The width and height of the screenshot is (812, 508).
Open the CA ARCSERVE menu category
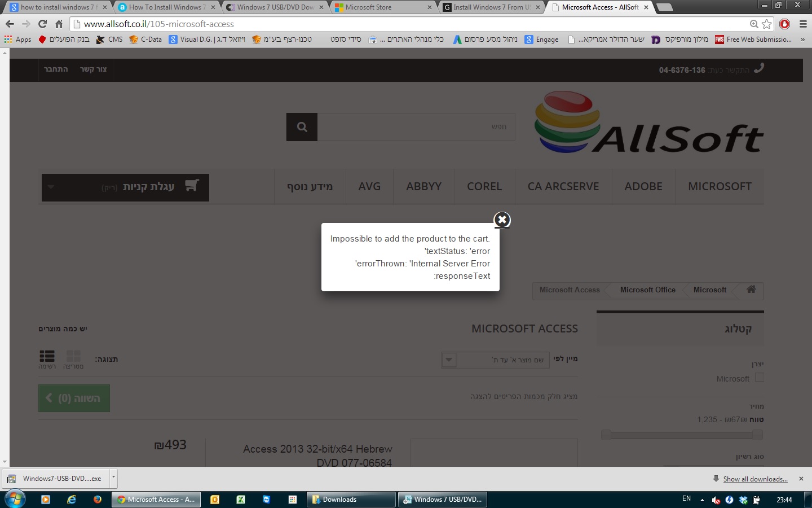point(563,186)
